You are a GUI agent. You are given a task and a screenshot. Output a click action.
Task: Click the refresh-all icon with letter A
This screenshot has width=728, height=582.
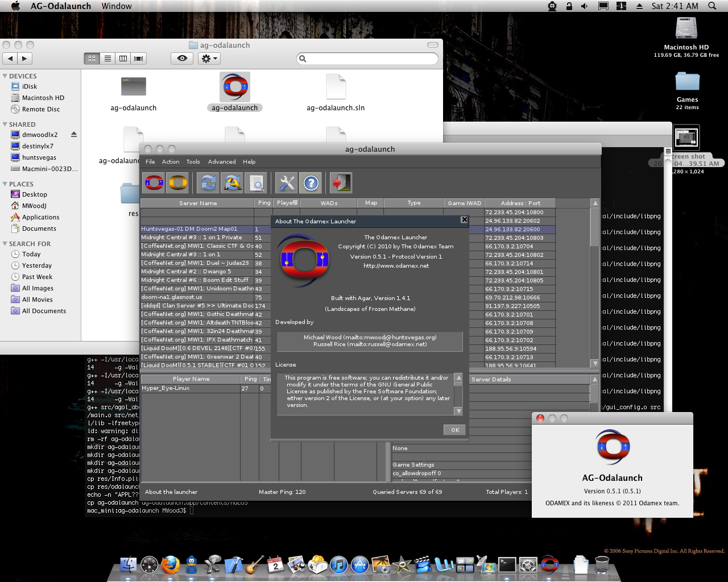point(232,183)
